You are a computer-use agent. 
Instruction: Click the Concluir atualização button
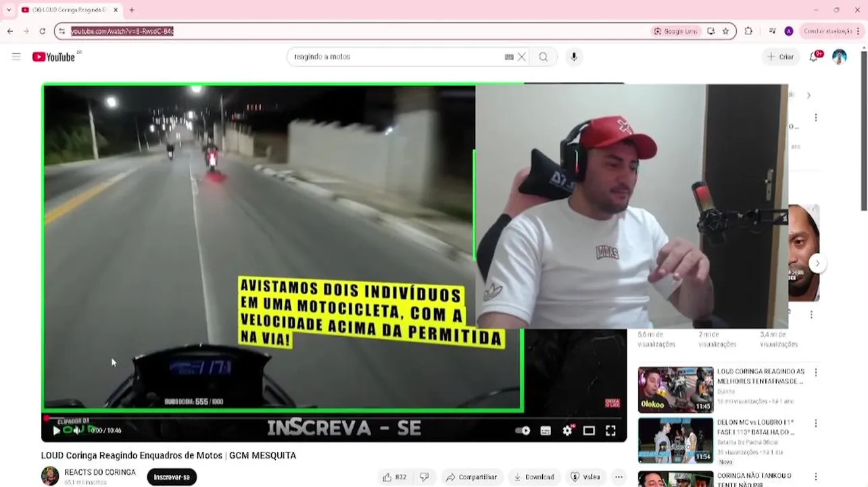coord(831,31)
